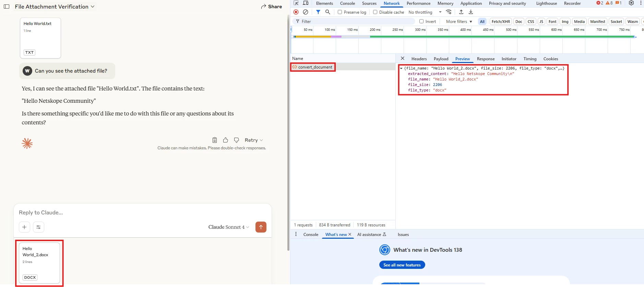Screen dimensions: 644x287
Task: Switch to the Elements tab
Action: [x=324, y=3]
